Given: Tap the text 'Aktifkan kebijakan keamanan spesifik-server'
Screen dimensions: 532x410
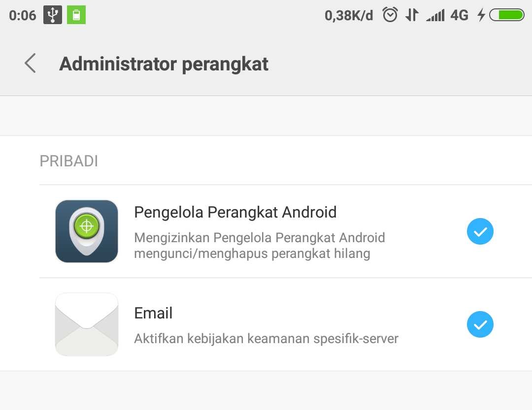Looking at the screenshot, I should click(266, 338).
